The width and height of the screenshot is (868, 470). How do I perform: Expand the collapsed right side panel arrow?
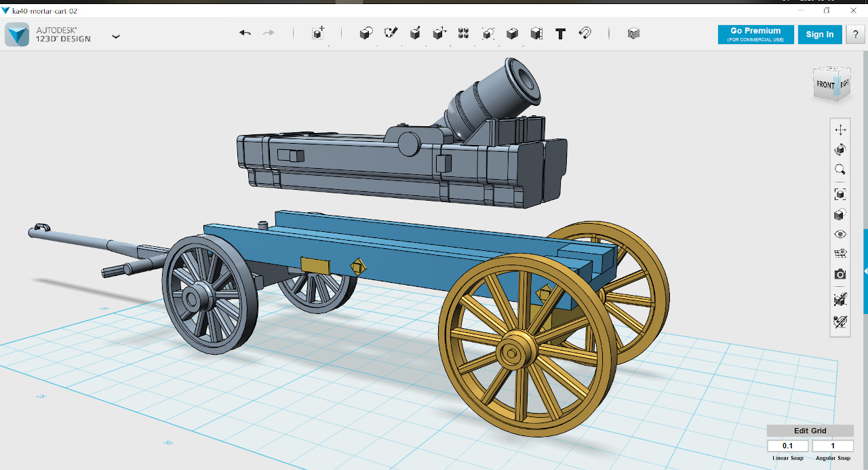865,271
